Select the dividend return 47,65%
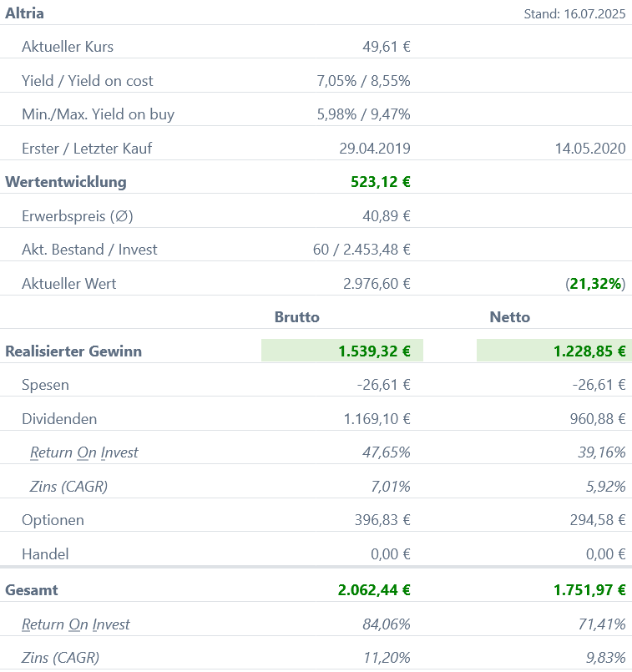 click(387, 452)
